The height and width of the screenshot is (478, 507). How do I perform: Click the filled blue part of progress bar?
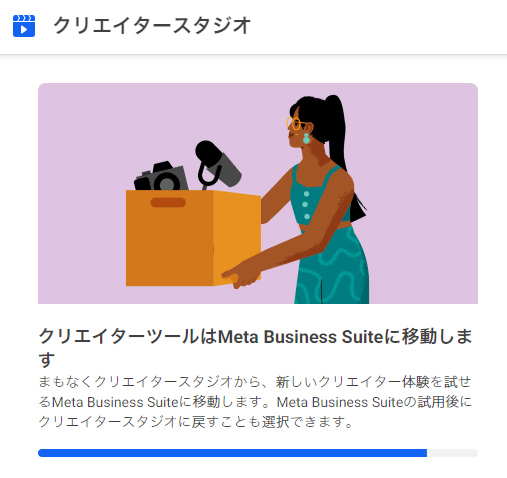click(232, 453)
